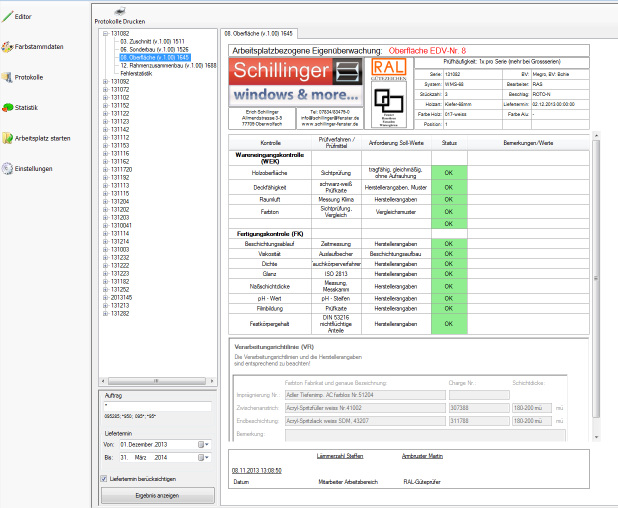Click the Protokolle sidebar icon
618x508 pixels.
click(7, 77)
